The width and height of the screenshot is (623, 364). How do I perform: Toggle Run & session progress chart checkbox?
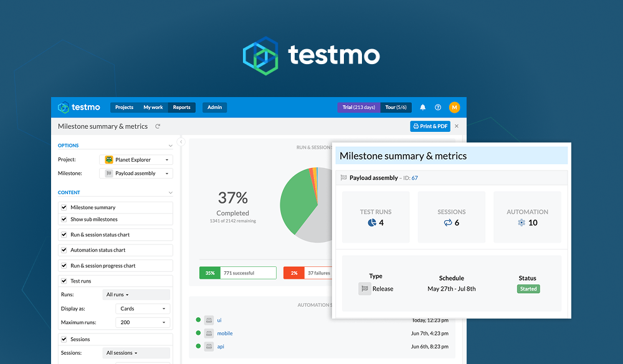[64, 266]
